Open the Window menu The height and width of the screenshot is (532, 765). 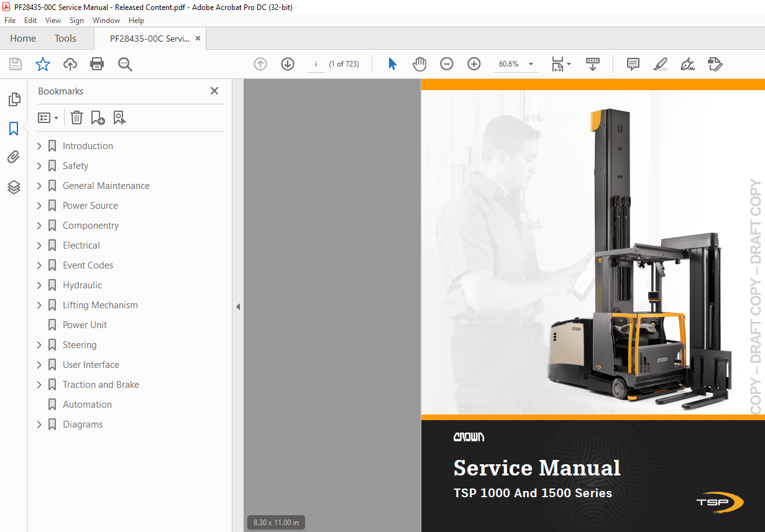(x=106, y=21)
